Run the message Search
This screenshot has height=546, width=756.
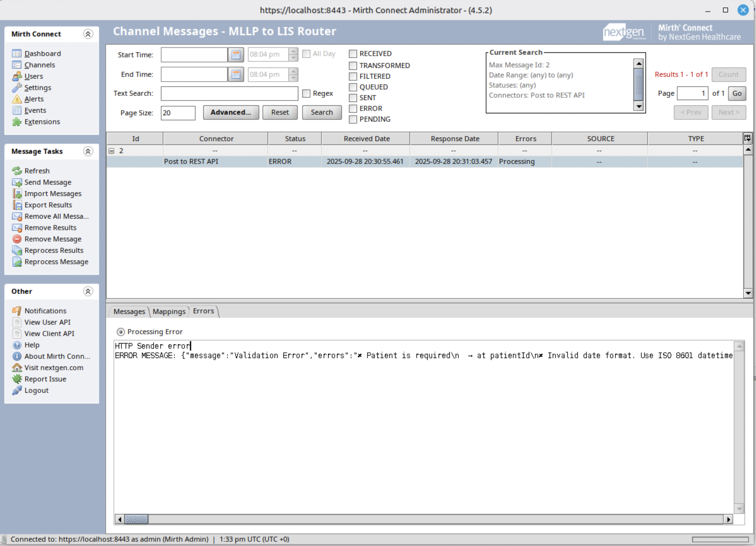point(321,112)
